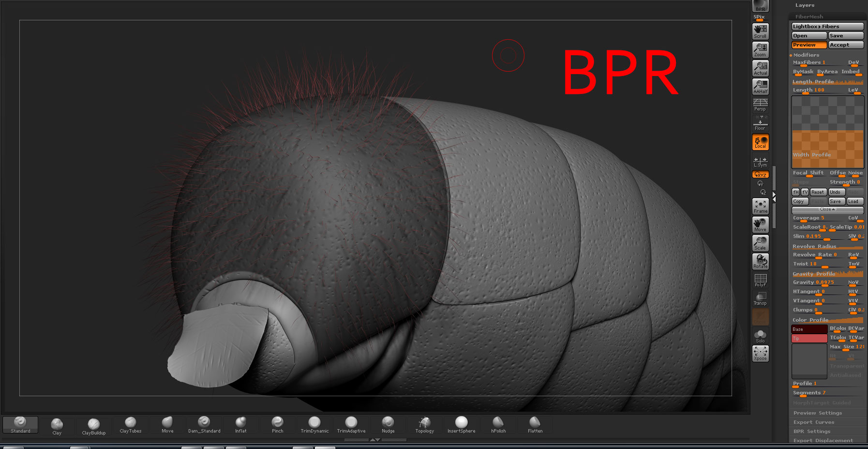Toggle L.Sym local symmetry

760,162
